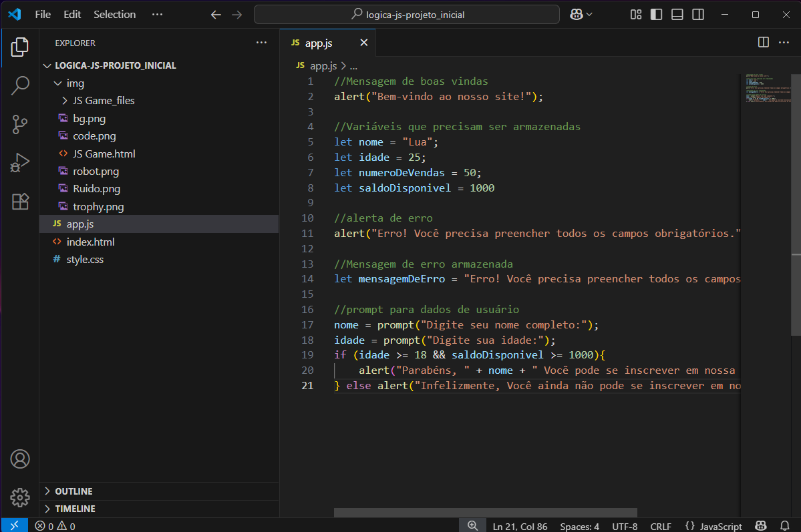This screenshot has height=532, width=801.
Task: Open robot.png in the explorer
Action: pos(96,171)
